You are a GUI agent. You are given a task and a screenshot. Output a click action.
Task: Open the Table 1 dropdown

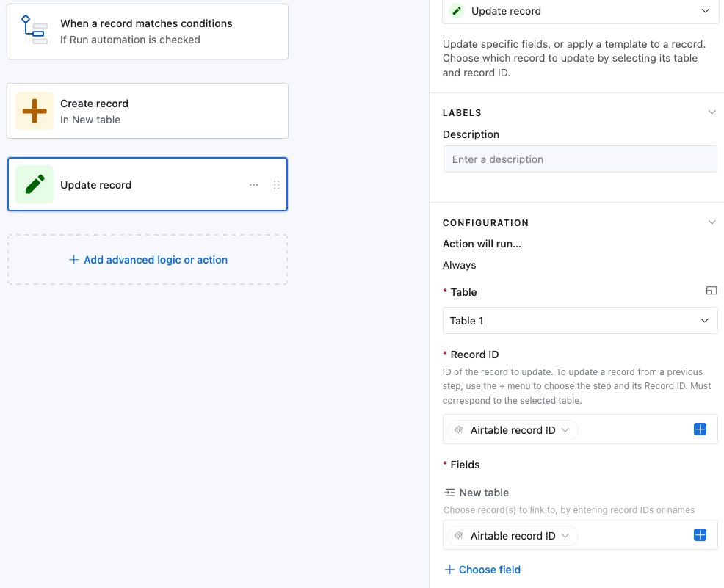580,321
